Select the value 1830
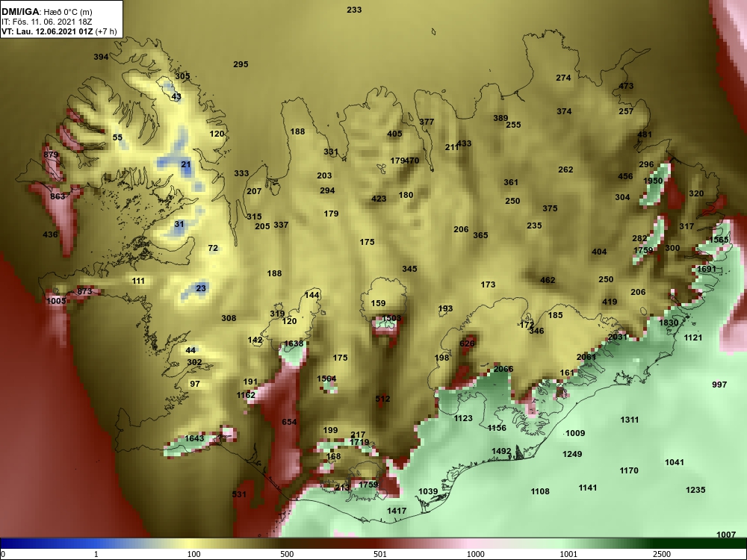Screen dimensions: 747x560 click(x=669, y=323)
